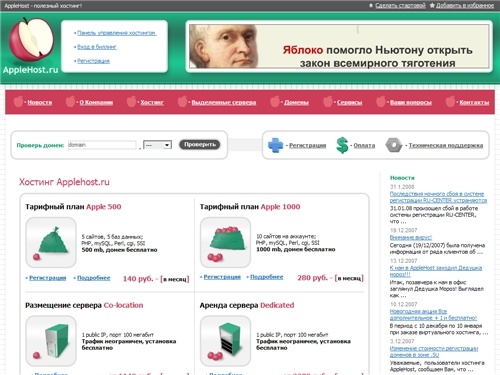500x375 pixels.
Task: Click Подробнее link under Apple 1000
Action: point(267,277)
